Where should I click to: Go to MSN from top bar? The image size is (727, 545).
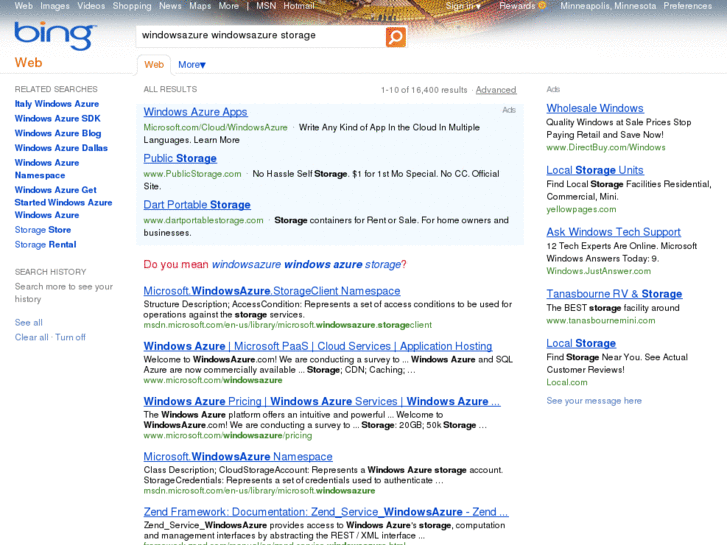tap(266, 6)
